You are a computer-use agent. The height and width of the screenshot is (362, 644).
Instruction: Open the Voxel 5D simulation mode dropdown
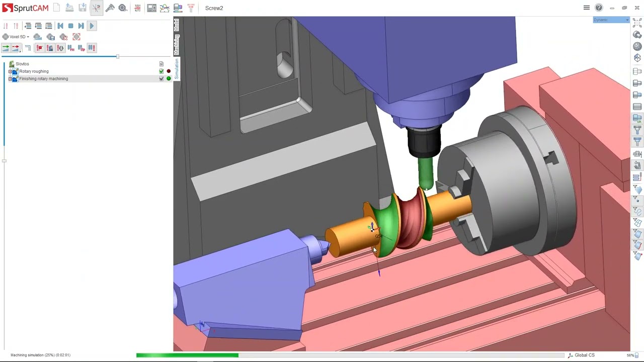16,37
